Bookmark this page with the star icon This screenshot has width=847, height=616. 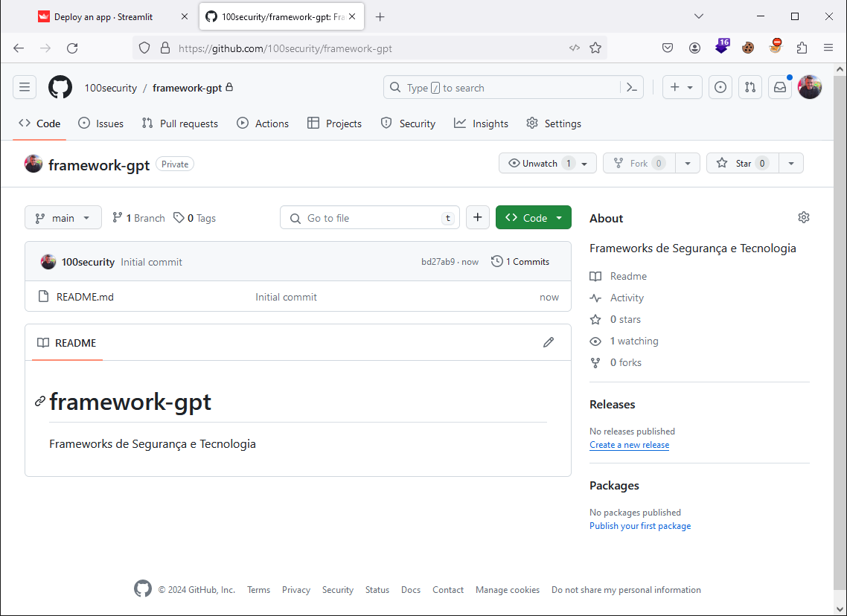(595, 48)
